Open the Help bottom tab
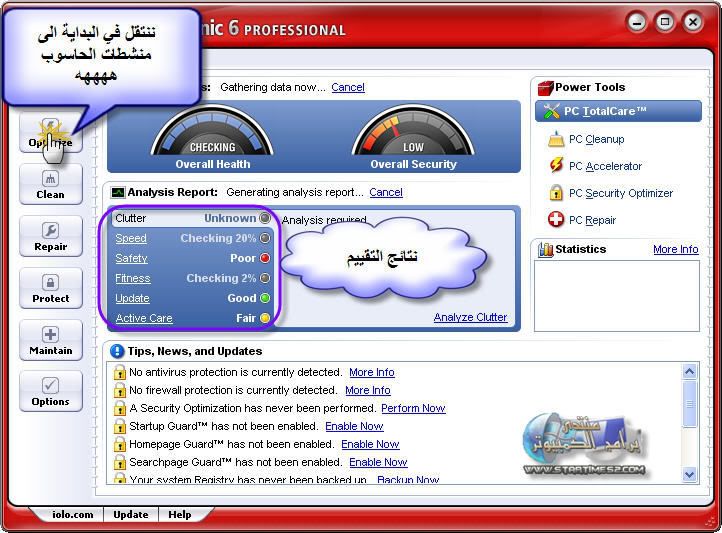722x533 pixels. (x=180, y=515)
